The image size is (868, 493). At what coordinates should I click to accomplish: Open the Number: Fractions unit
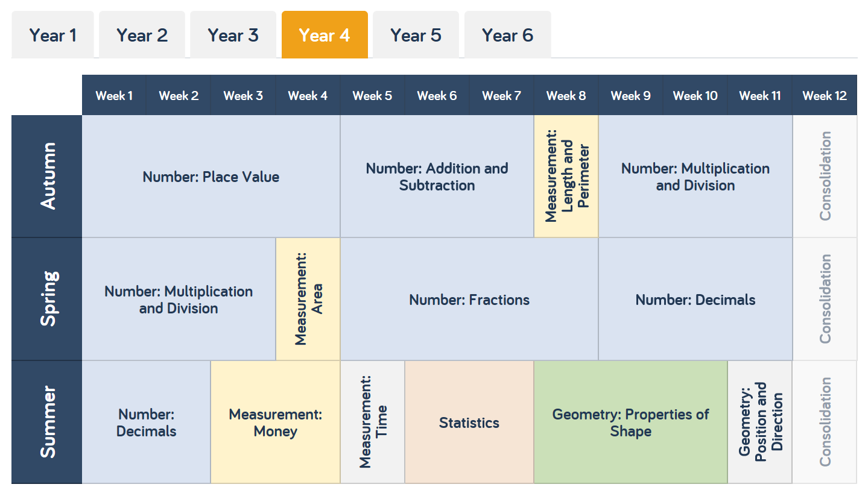(469, 298)
